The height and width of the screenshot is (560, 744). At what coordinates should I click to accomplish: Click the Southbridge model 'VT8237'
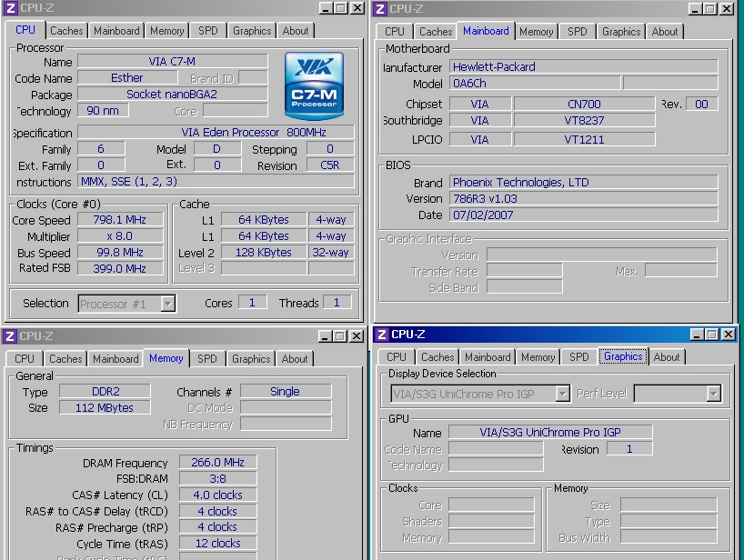click(585, 120)
